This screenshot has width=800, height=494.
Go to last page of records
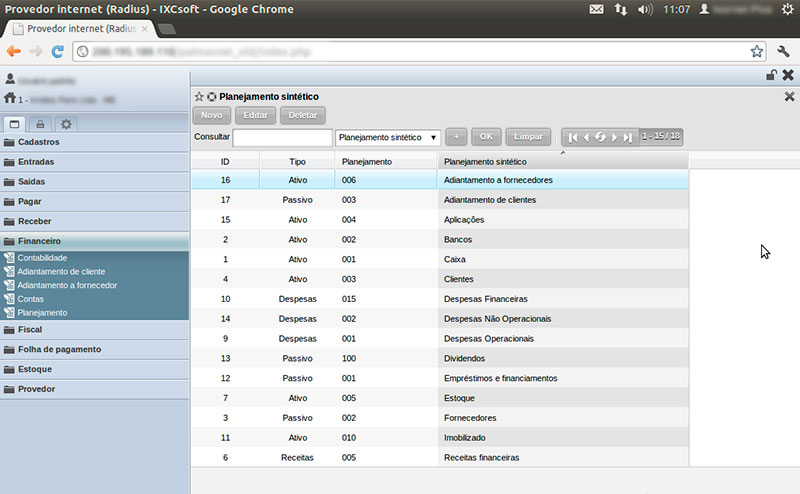628,137
